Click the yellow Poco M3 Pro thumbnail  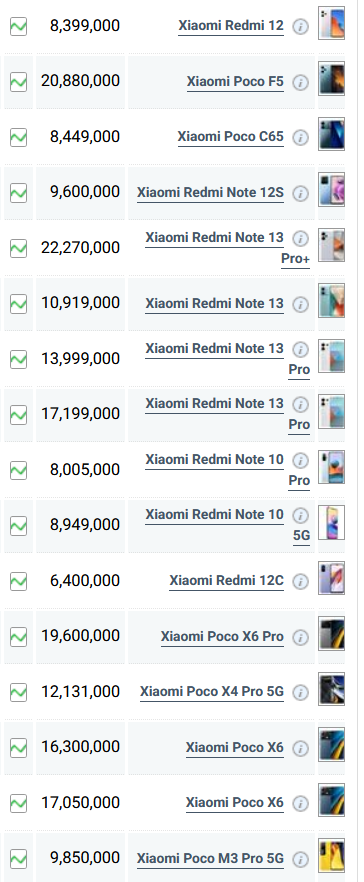pos(331,856)
